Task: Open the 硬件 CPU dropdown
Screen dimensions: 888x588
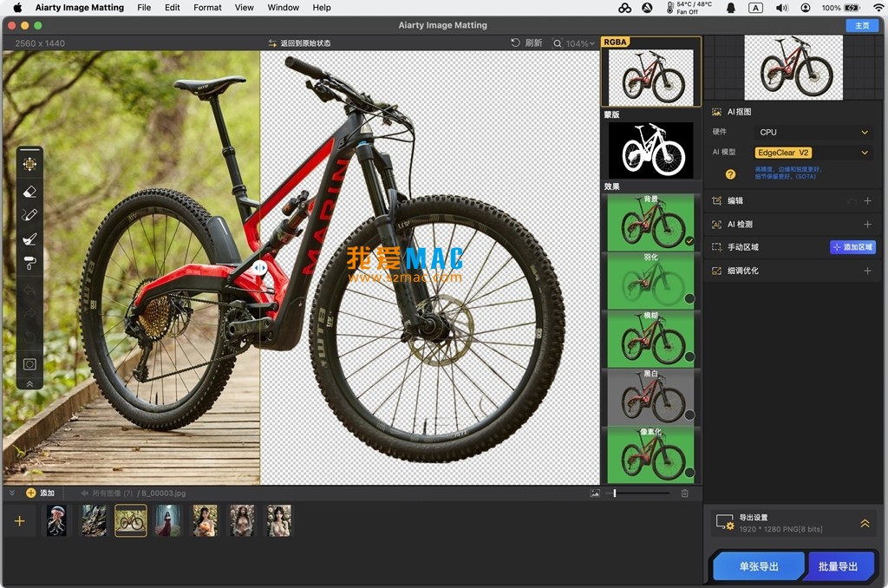Action: pos(813,132)
